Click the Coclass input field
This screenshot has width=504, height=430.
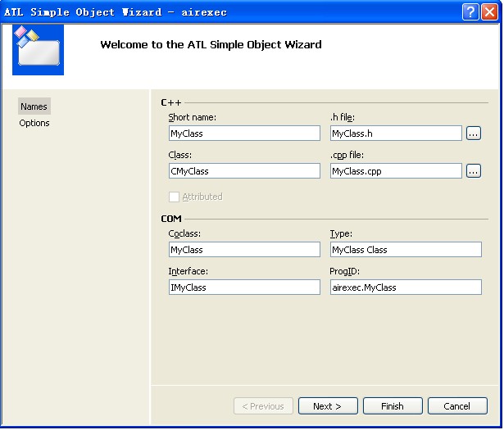click(x=243, y=250)
